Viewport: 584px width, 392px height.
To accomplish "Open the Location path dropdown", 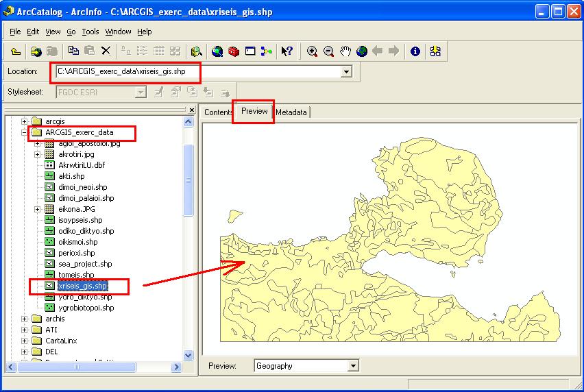I will (346, 71).
